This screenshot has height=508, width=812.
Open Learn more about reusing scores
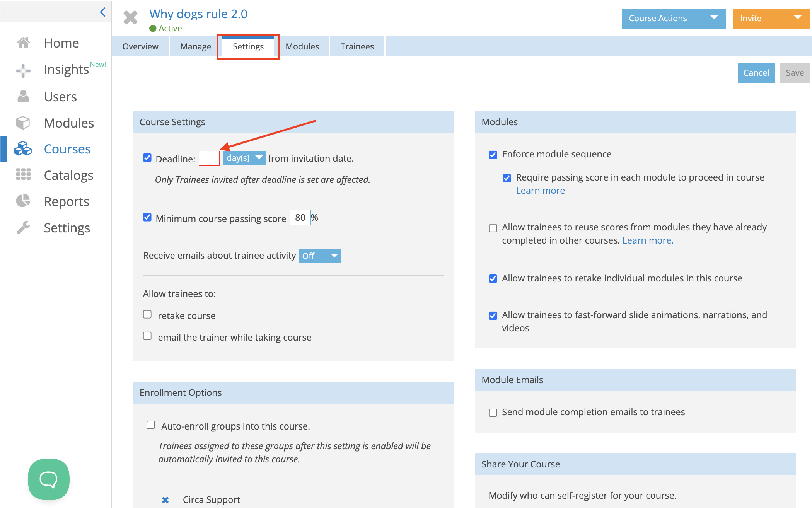coord(648,240)
